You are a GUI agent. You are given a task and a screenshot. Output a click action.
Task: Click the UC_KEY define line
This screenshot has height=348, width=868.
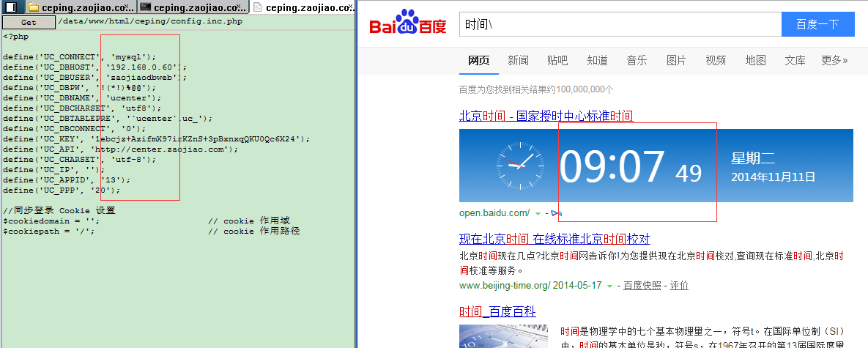pyautogui.click(x=157, y=139)
